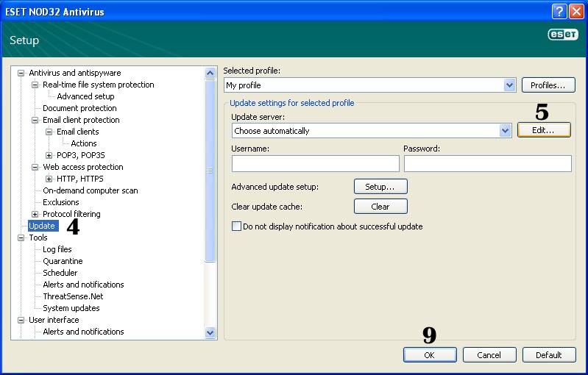Screen dimensions: 588x375
Task: Select User interface tree item label
Action: tap(54, 320)
